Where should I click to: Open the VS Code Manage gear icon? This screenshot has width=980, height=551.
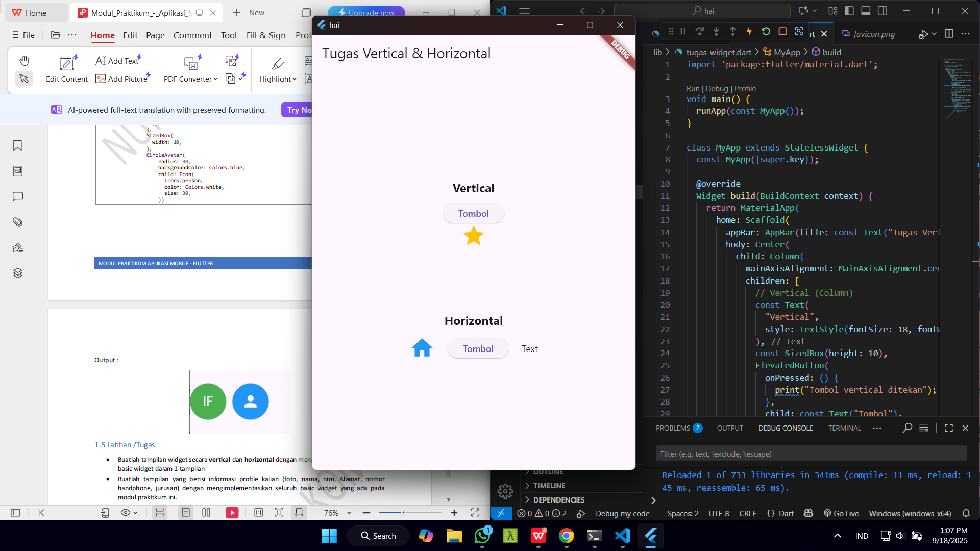tap(505, 491)
